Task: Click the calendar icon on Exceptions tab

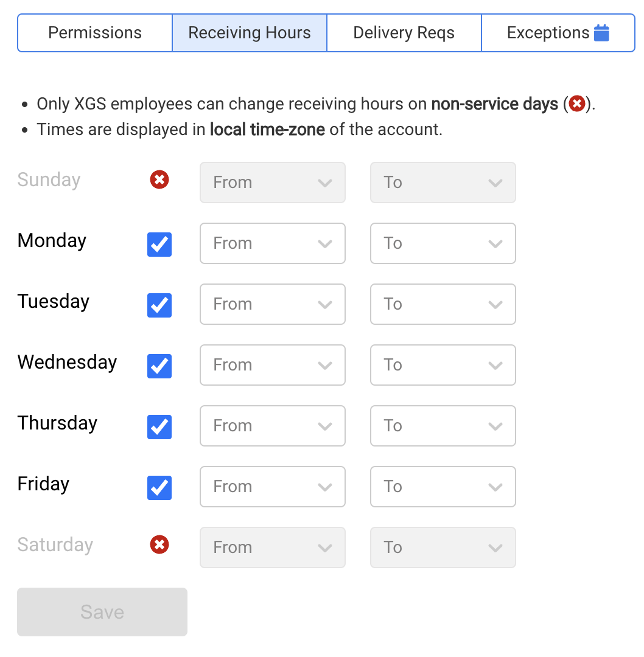Action: pyautogui.click(x=601, y=33)
